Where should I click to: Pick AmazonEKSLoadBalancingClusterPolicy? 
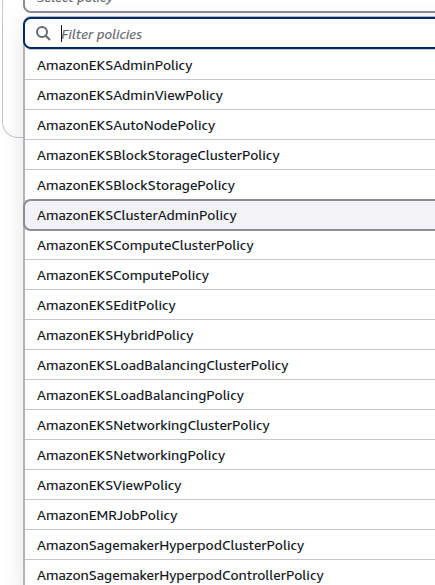pyautogui.click(x=230, y=365)
